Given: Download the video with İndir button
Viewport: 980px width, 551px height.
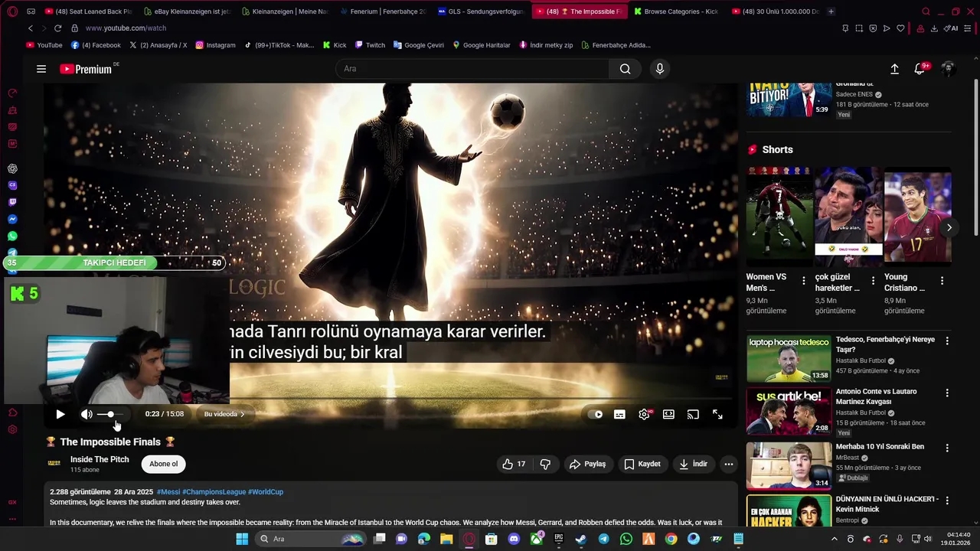Looking at the screenshot, I should (694, 464).
